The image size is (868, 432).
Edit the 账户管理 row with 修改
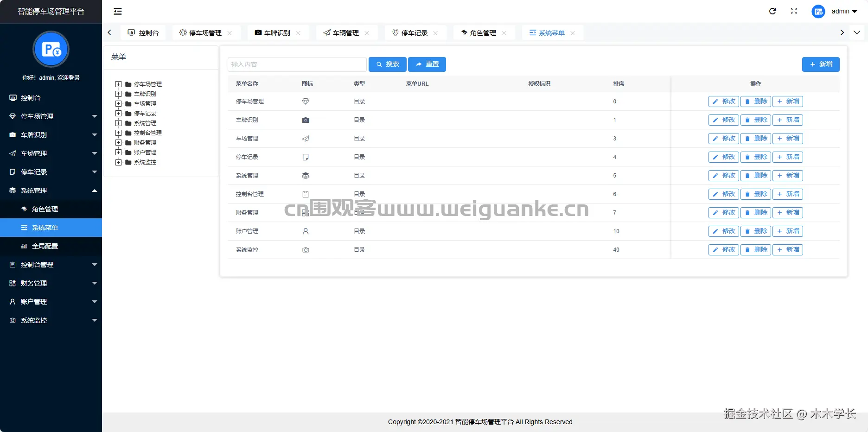(724, 231)
